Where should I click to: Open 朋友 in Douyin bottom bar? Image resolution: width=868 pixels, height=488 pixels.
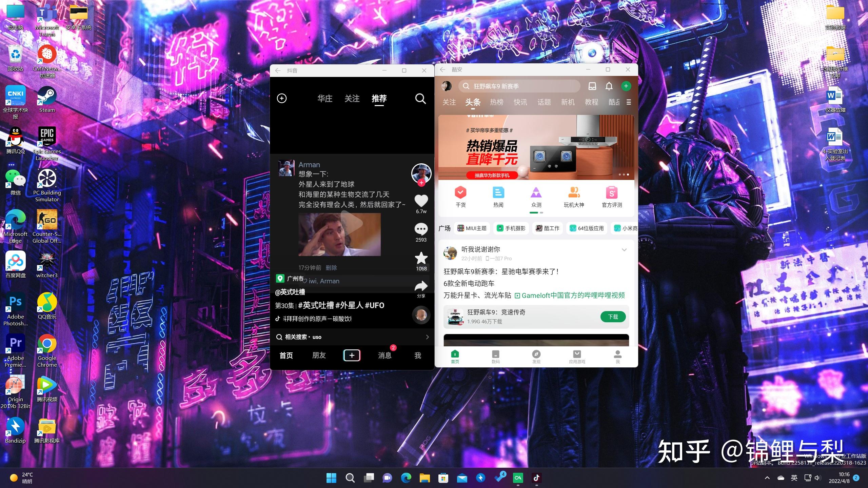point(319,355)
